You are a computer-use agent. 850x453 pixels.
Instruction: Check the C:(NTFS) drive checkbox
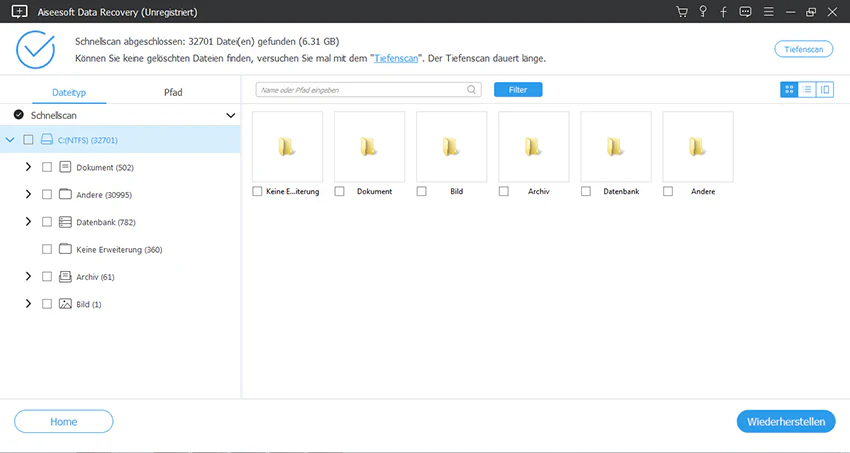tap(28, 140)
